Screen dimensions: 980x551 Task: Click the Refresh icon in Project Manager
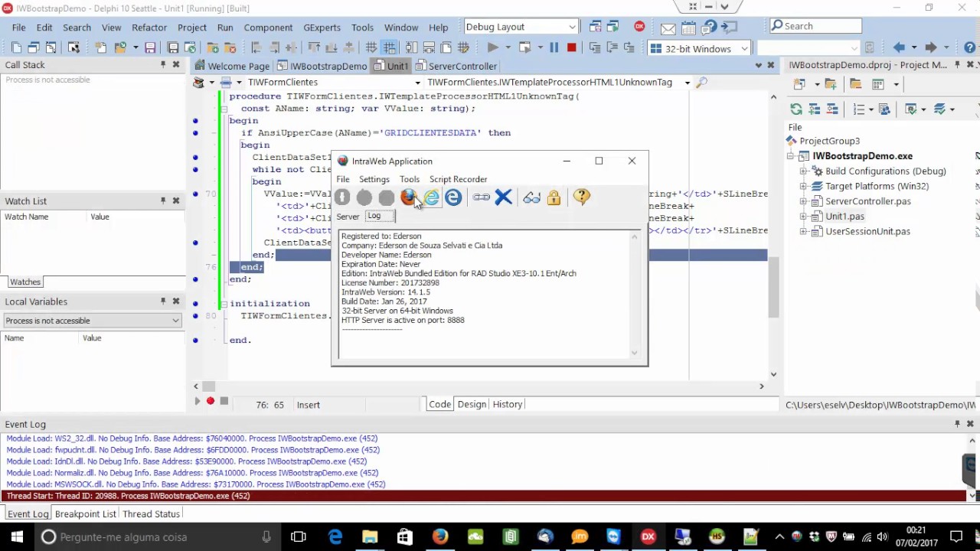tap(796, 109)
